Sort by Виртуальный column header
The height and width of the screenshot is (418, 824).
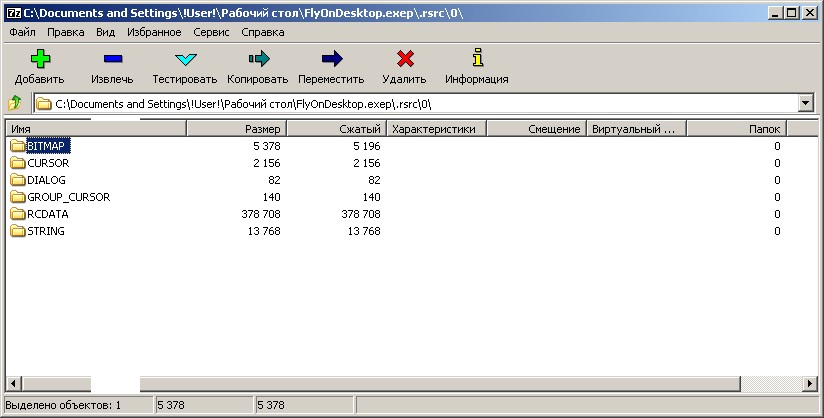636,129
